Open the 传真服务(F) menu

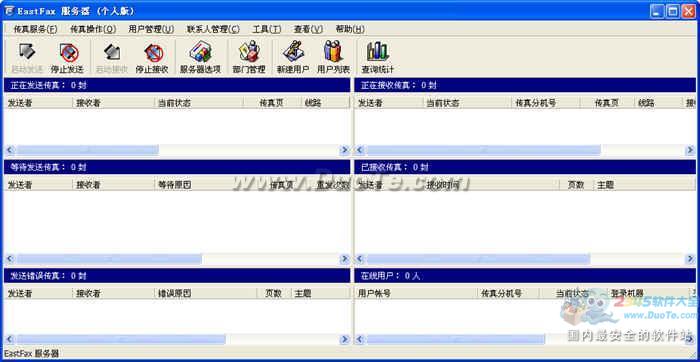35,29
